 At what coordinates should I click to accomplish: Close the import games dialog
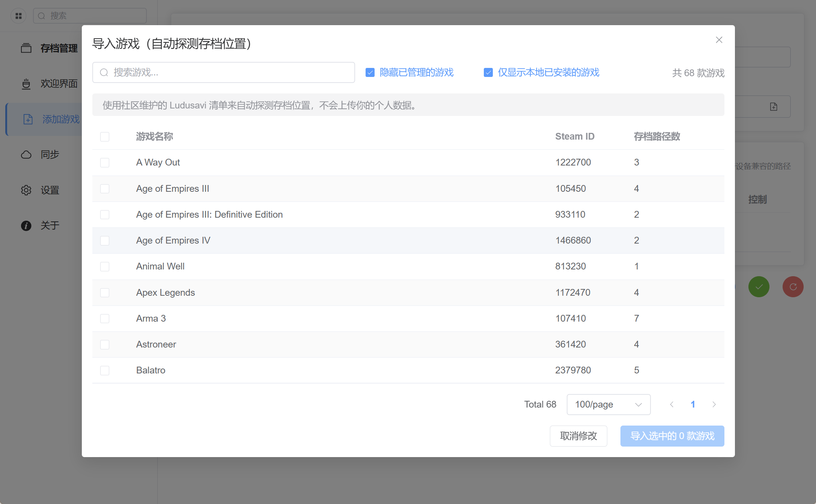719,40
